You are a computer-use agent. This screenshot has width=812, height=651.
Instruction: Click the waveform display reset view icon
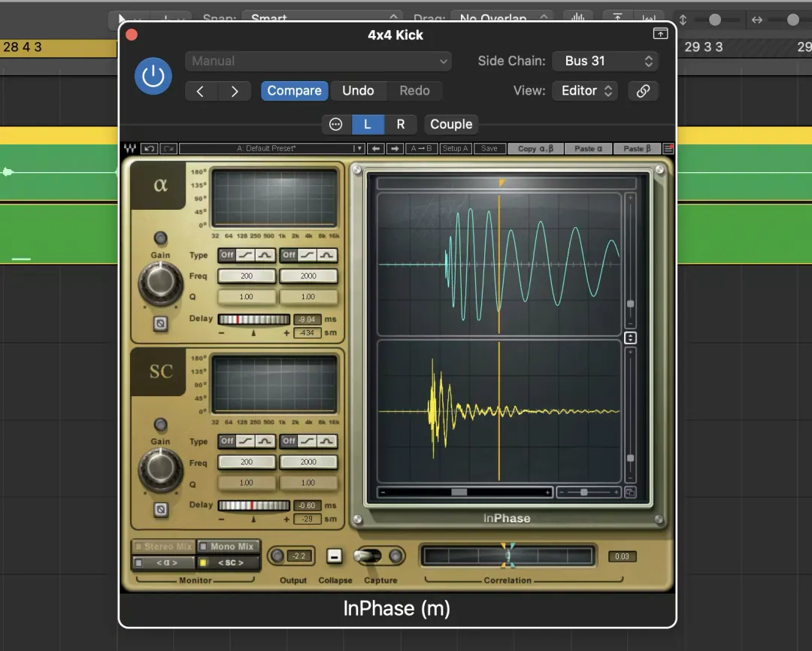[x=630, y=492]
